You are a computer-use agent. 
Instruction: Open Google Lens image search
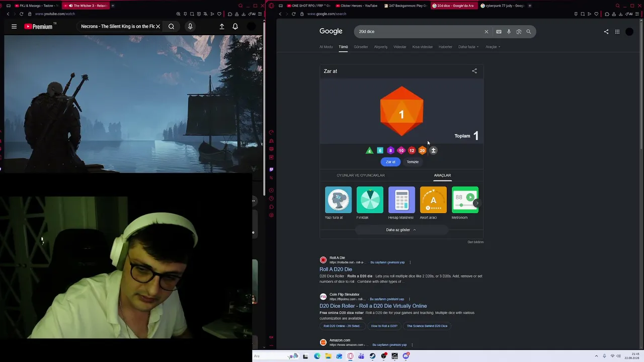519,32
